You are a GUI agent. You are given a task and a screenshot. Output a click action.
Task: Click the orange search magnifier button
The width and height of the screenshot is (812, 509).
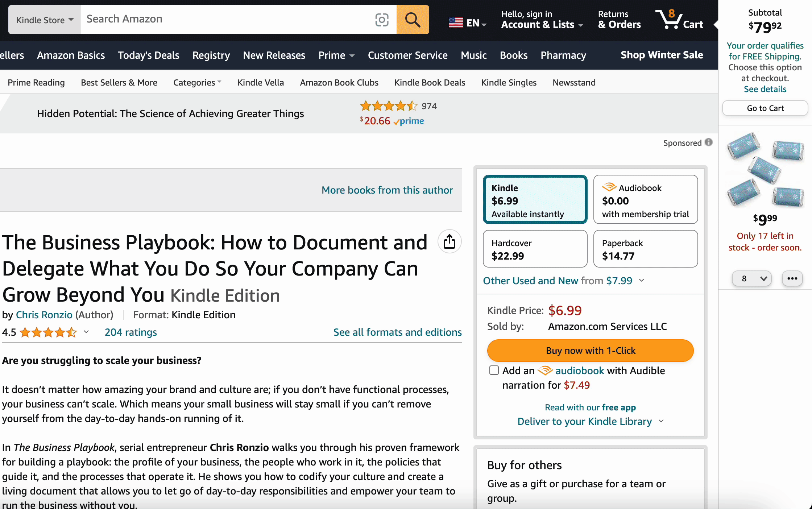[413, 20]
